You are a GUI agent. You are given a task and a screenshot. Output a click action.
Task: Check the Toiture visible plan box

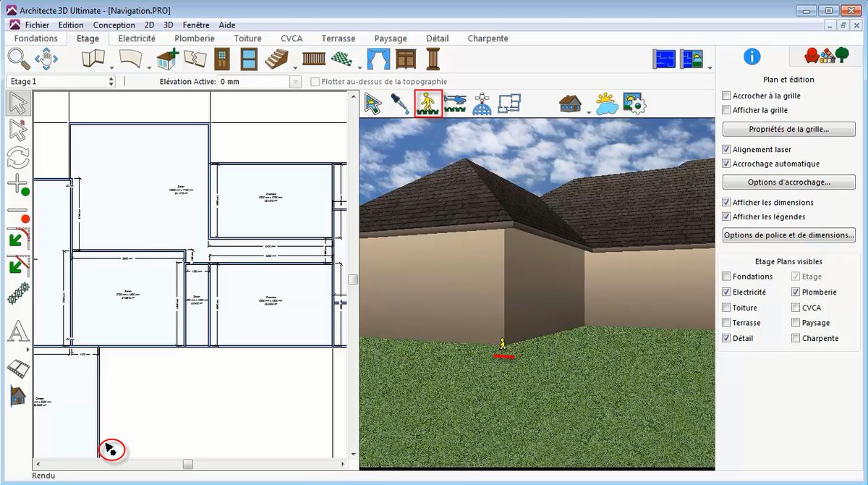click(727, 308)
